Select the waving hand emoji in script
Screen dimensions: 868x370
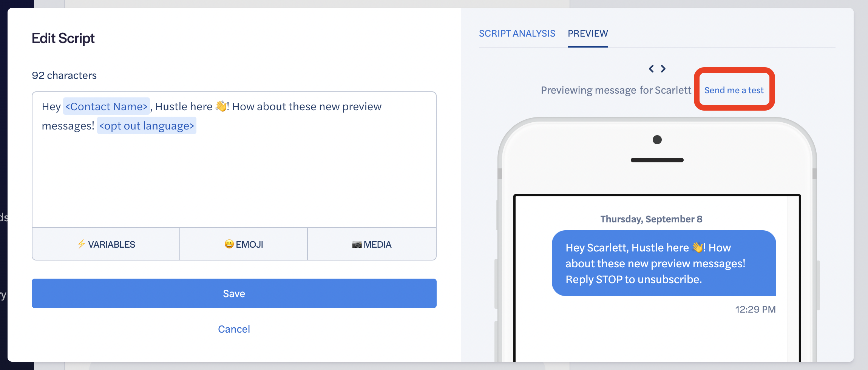click(221, 106)
